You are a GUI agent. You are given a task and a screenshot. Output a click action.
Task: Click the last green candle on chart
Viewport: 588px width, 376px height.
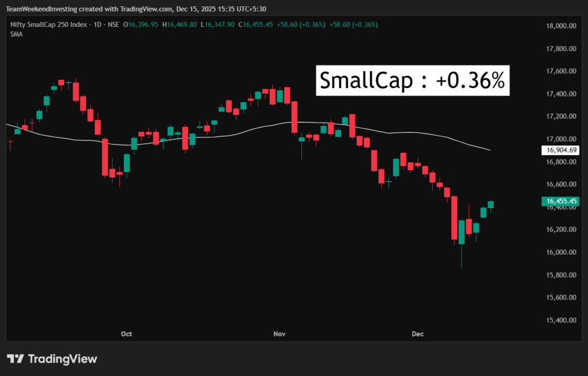click(x=491, y=204)
